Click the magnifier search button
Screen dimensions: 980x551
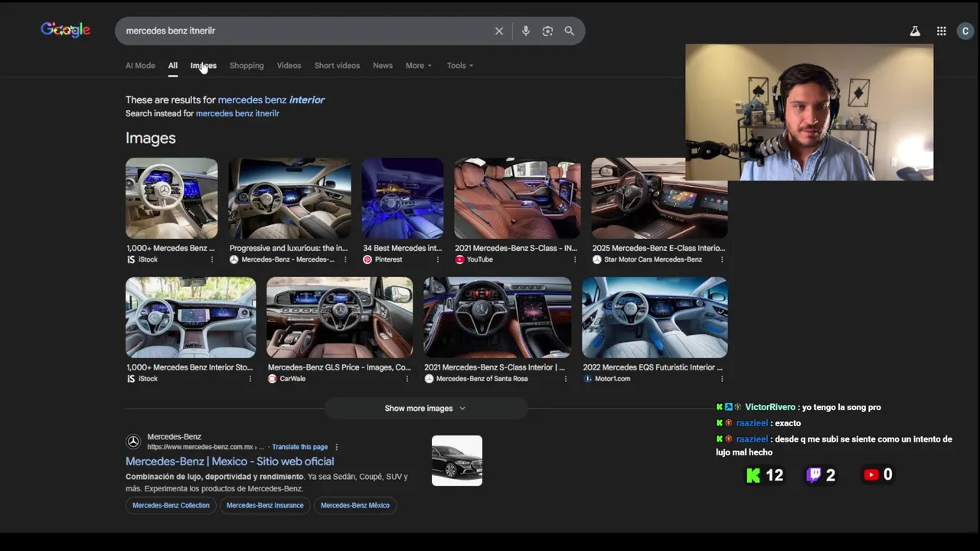(x=570, y=31)
